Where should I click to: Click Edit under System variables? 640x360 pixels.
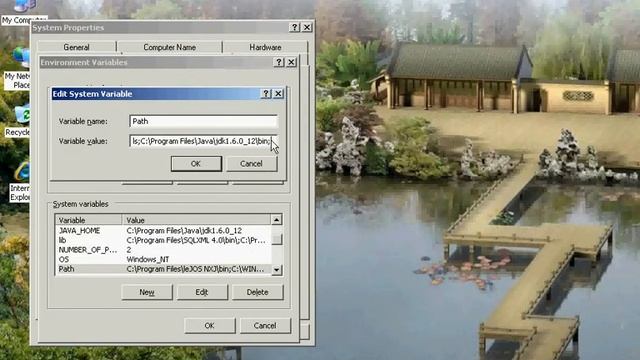pos(202,292)
